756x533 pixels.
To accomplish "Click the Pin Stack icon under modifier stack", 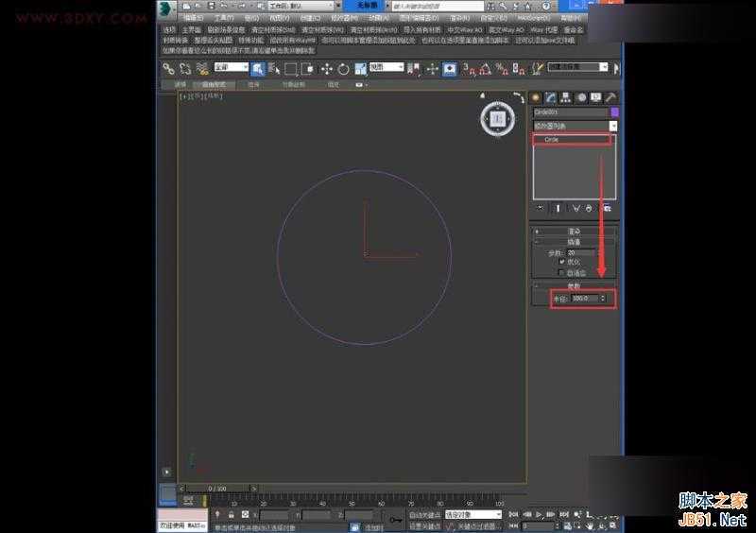I will [x=541, y=208].
